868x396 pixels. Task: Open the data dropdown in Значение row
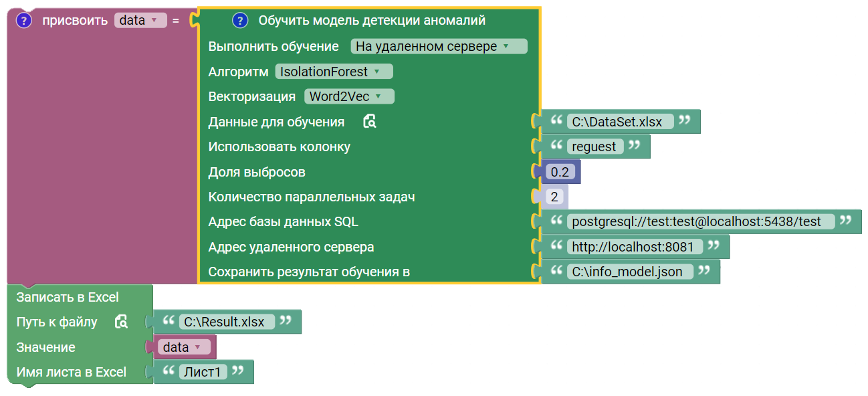[184, 347]
